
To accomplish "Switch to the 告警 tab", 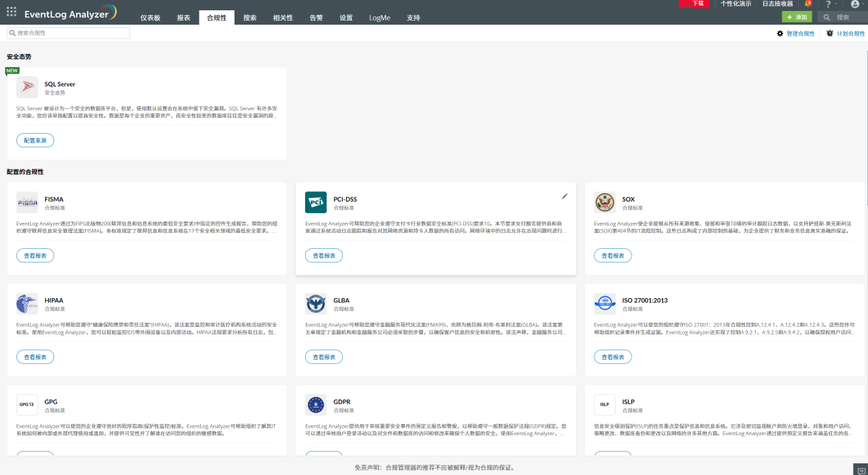I will [x=316, y=18].
